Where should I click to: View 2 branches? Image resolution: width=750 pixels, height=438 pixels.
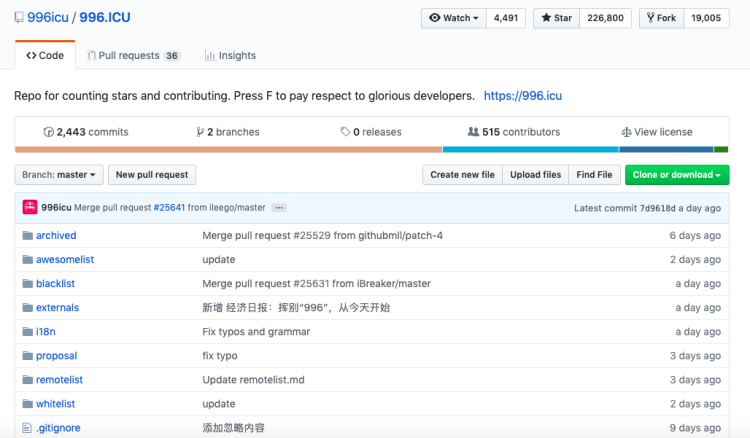(228, 132)
